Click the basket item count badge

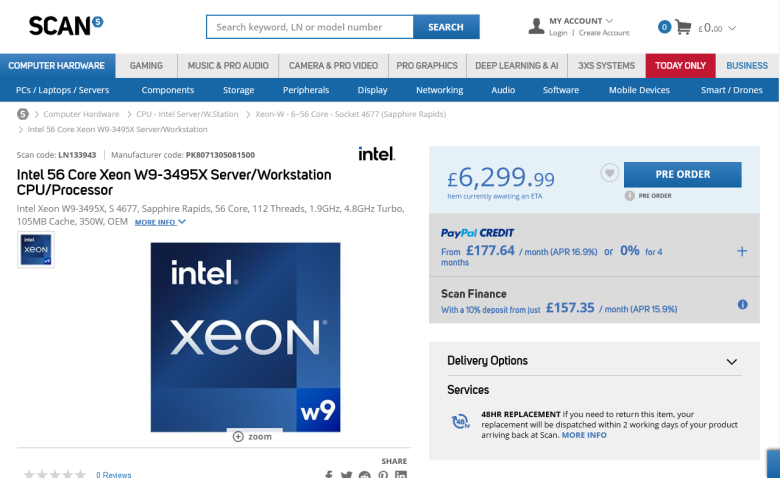(x=664, y=27)
